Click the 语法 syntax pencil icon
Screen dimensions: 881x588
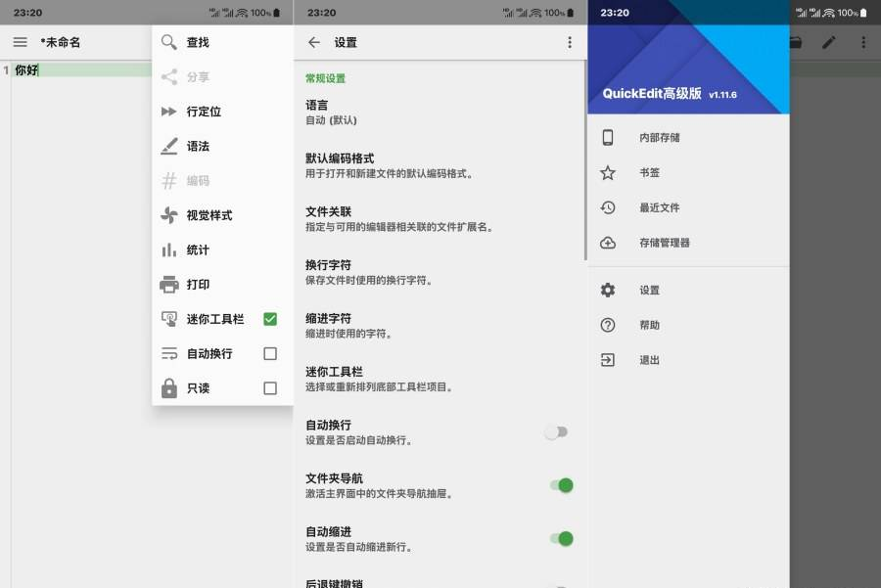(169, 146)
